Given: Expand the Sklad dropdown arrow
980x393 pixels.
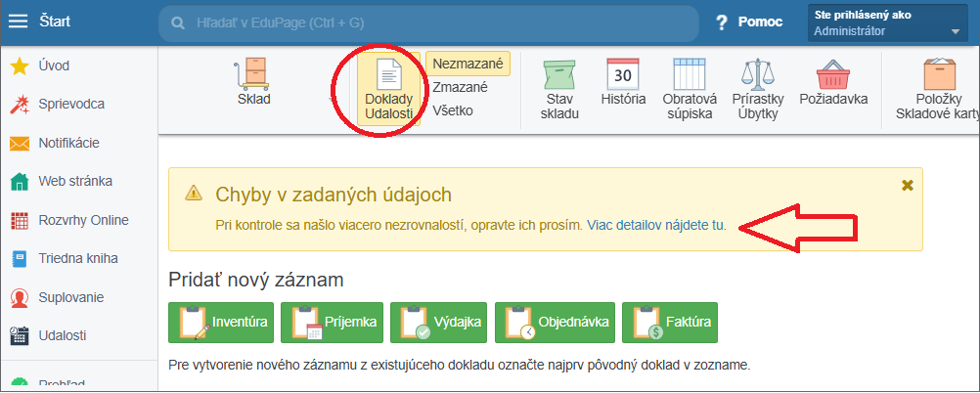Looking at the screenshot, I should click(x=331, y=98).
